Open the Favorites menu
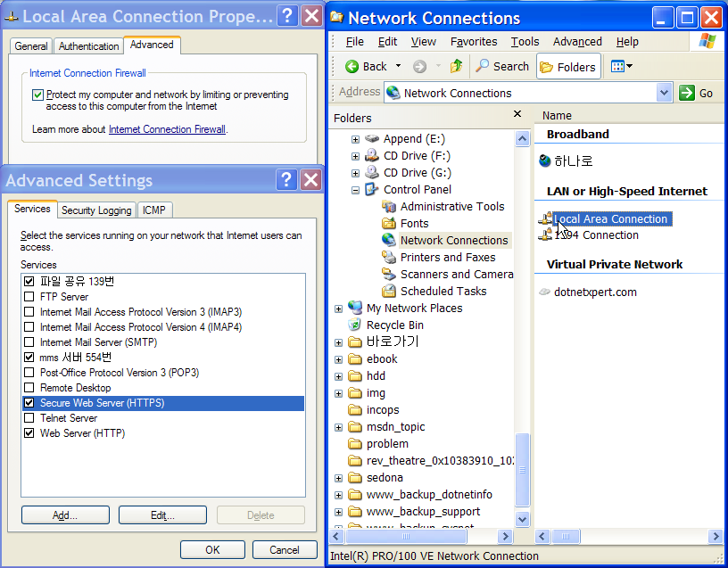The height and width of the screenshot is (568, 728). 474,42
